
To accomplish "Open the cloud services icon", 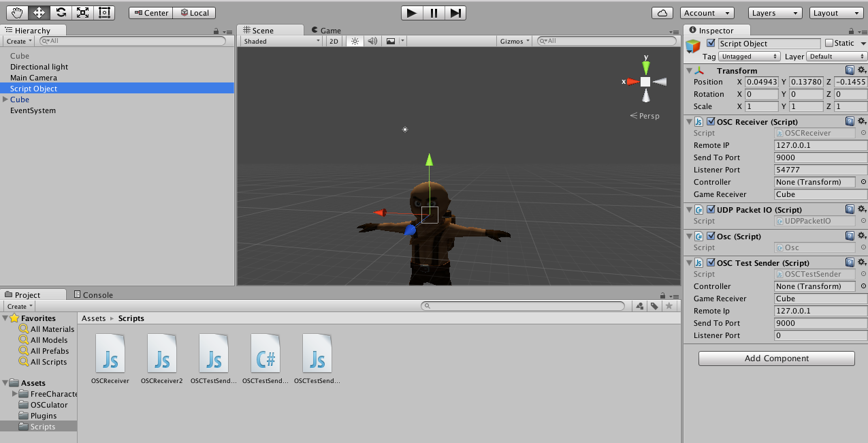I will pyautogui.click(x=662, y=13).
